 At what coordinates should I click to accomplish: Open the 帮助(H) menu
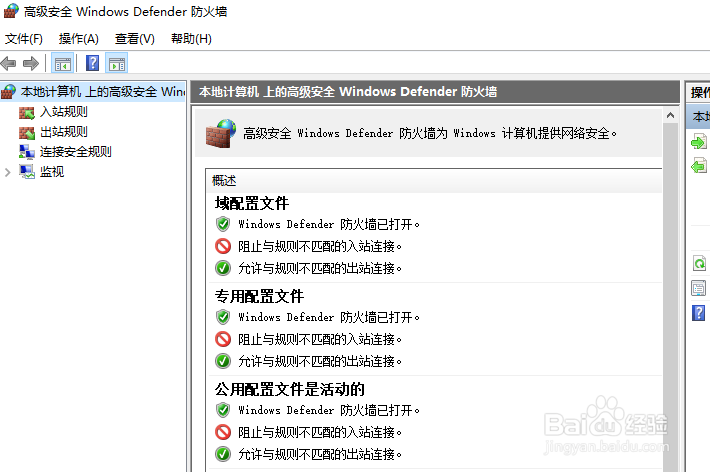[x=191, y=39]
